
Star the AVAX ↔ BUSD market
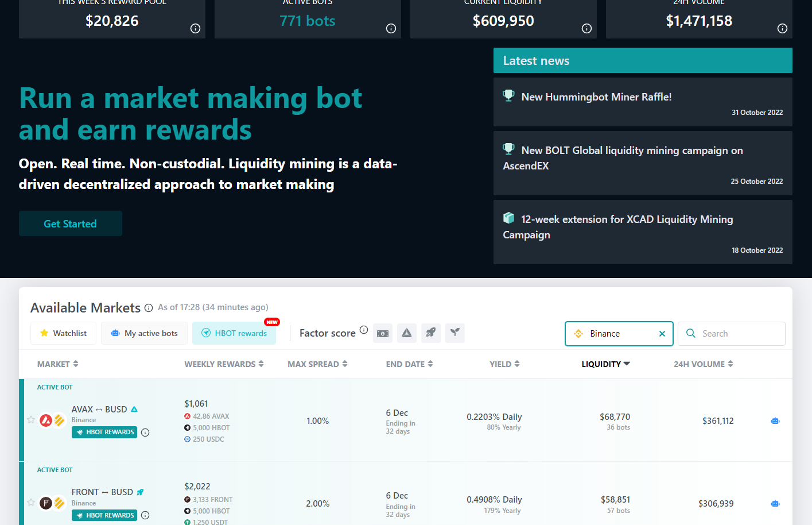click(31, 420)
